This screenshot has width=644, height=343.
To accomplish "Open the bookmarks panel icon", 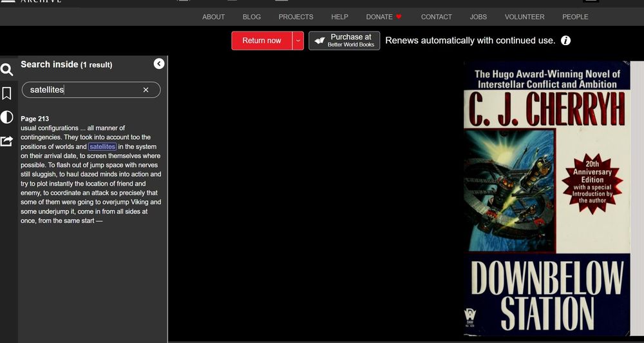I will point(6,93).
